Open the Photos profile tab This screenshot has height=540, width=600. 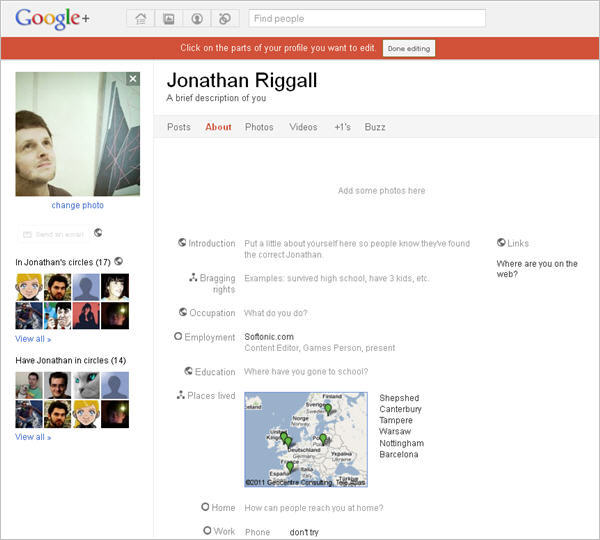[259, 127]
